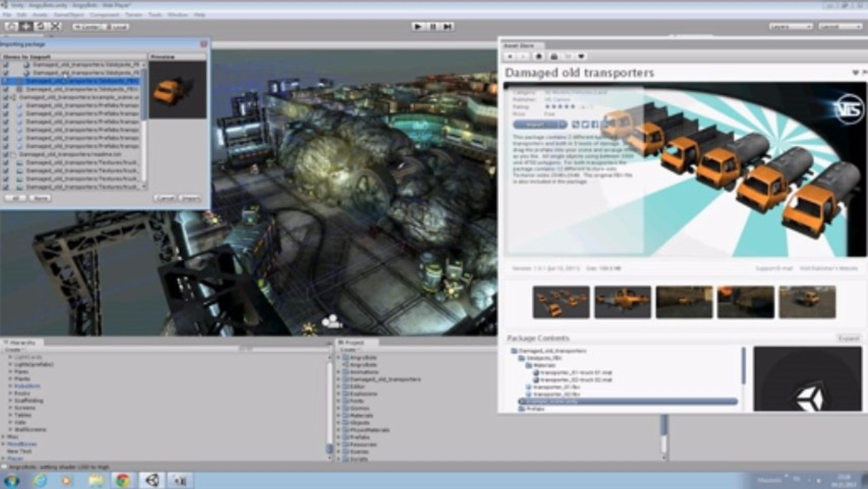Open Windows Media Player from taskbar
This screenshot has width=868, height=489.
pos(66,480)
